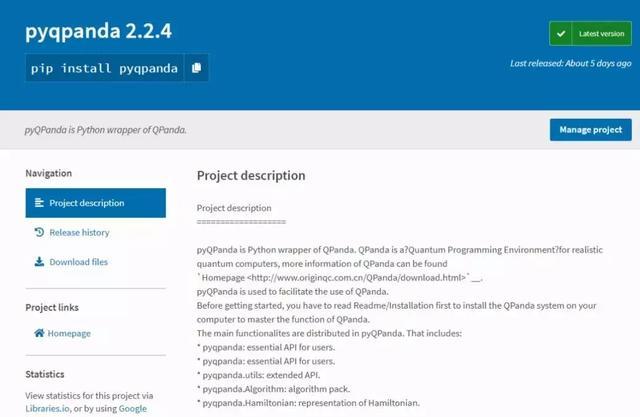Click the Latest version button
This screenshot has height=417, width=640.
(590, 34)
